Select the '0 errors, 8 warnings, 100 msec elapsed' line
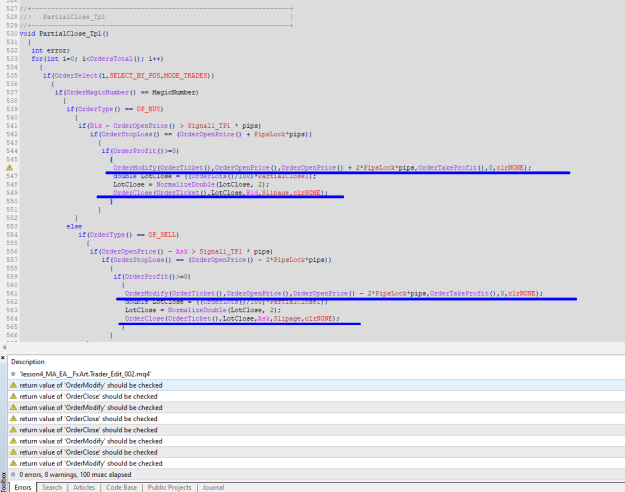This screenshot has width=625, height=492. (x=316, y=474)
